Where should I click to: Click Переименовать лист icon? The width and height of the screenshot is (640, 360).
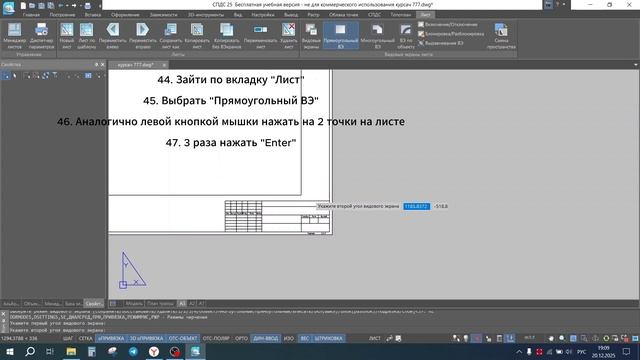[x=260, y=36]
